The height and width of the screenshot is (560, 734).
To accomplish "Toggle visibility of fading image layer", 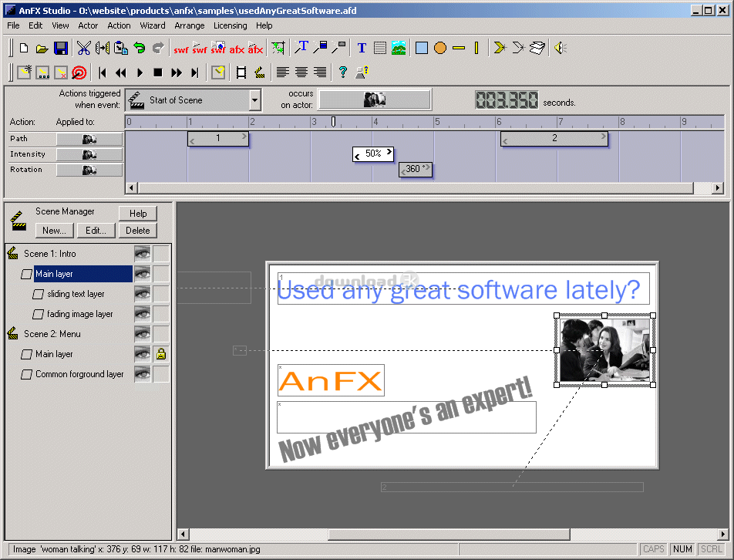I will [143, 314].
